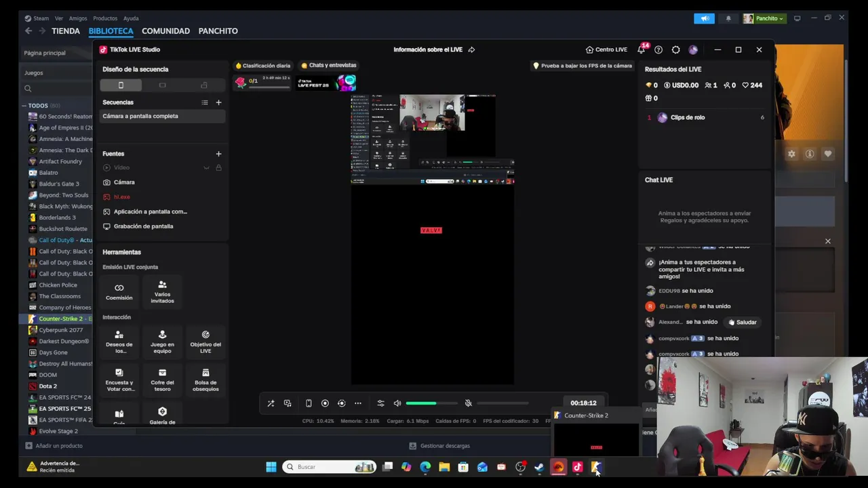This screenshot has height=488, width=868.
Task: Open Steam BIBLIOTECA tab
Action: pyautogui.click(x=111, y=31)
